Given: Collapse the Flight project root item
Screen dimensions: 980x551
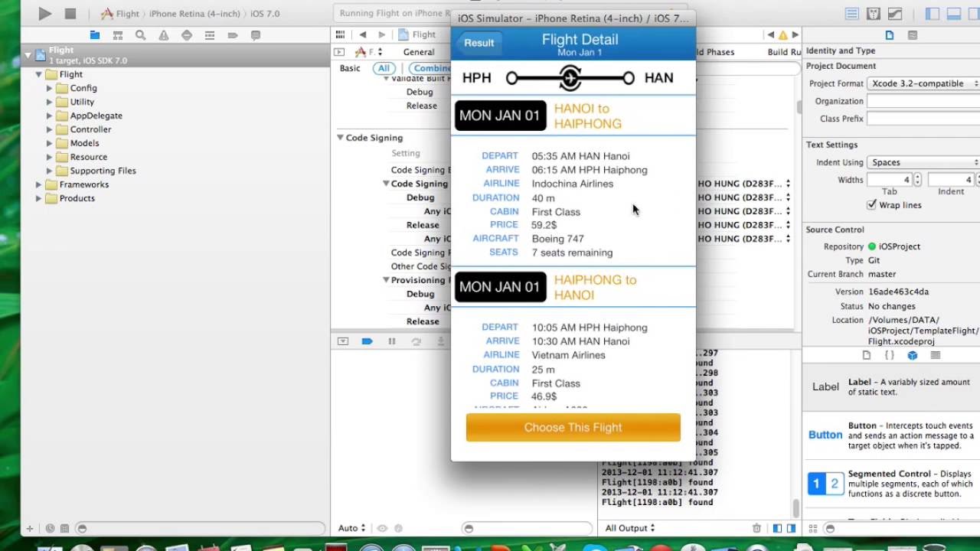Looking at the screenshot, I should coord(28,55).
